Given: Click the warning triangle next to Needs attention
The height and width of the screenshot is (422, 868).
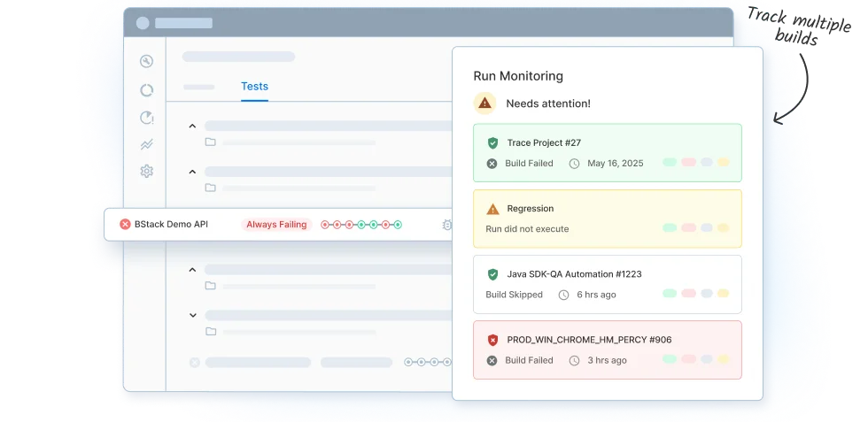Looking at the screenshot, I should 484,104.
